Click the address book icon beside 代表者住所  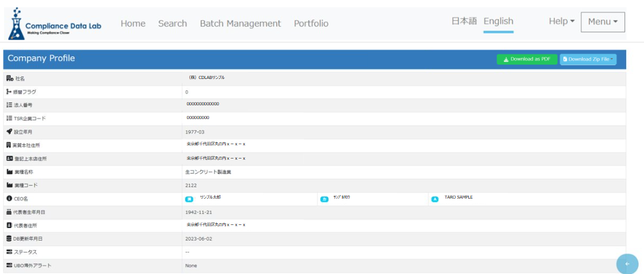coord(9,226)
